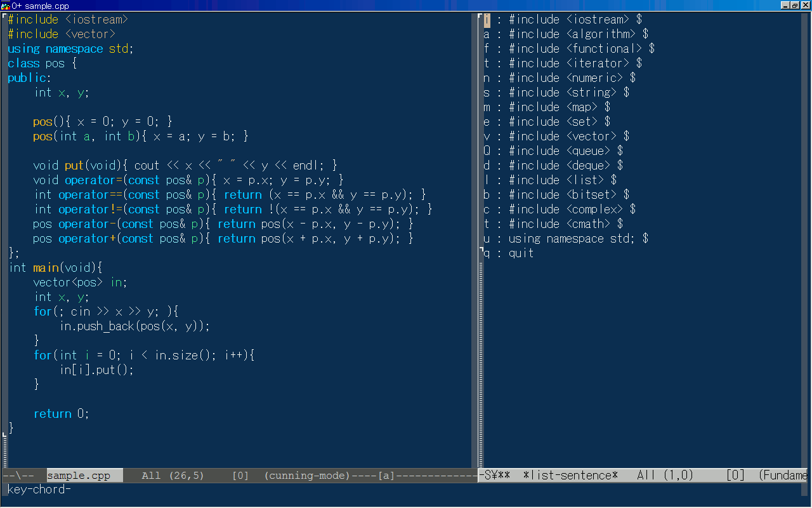
Task: Click the 'for(int i = 0; i < in.size(); i++){' line
Action: (144, 356)
